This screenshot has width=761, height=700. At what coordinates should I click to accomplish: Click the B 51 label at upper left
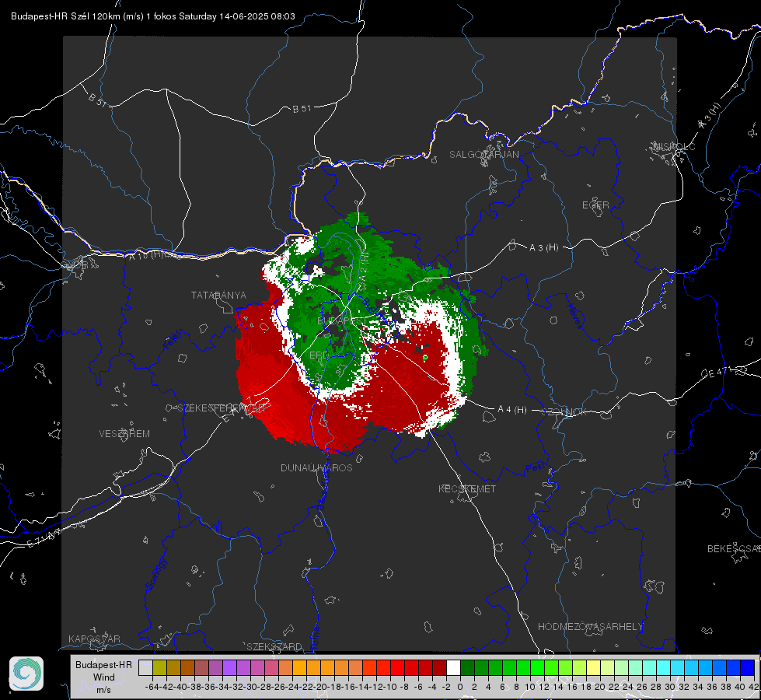click(x=97, y=100)
